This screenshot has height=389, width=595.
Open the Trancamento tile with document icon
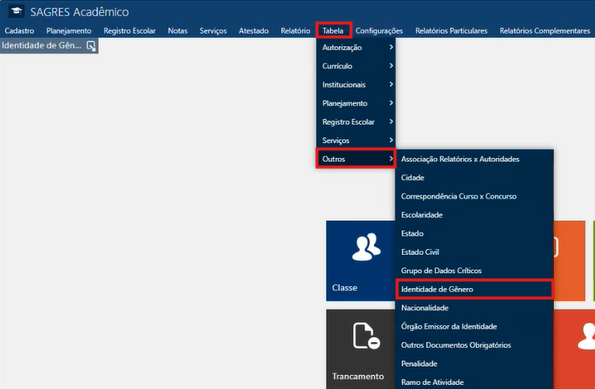[360, 349]
